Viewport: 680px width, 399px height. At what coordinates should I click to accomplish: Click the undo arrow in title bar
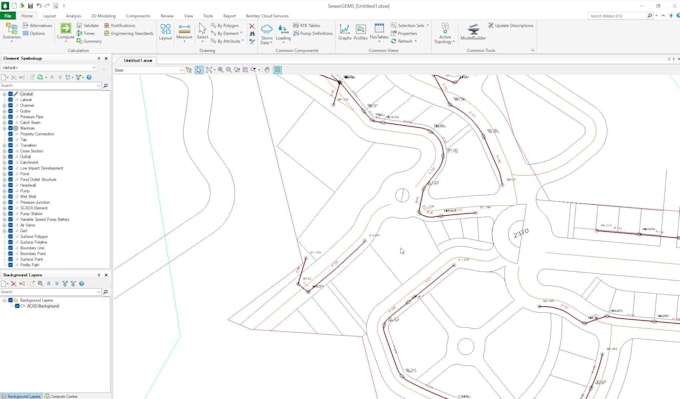point(39,6)
